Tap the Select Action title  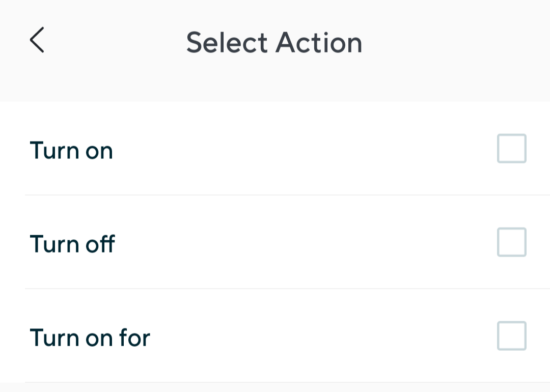point(274,43)
